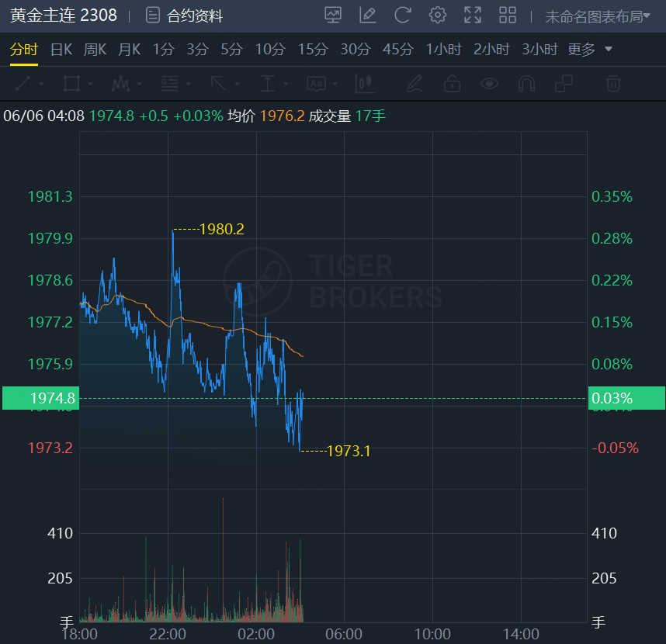The image size is (666, 644).
Task: Click the 均价 1976.2 average value
Action: point(266,116)
